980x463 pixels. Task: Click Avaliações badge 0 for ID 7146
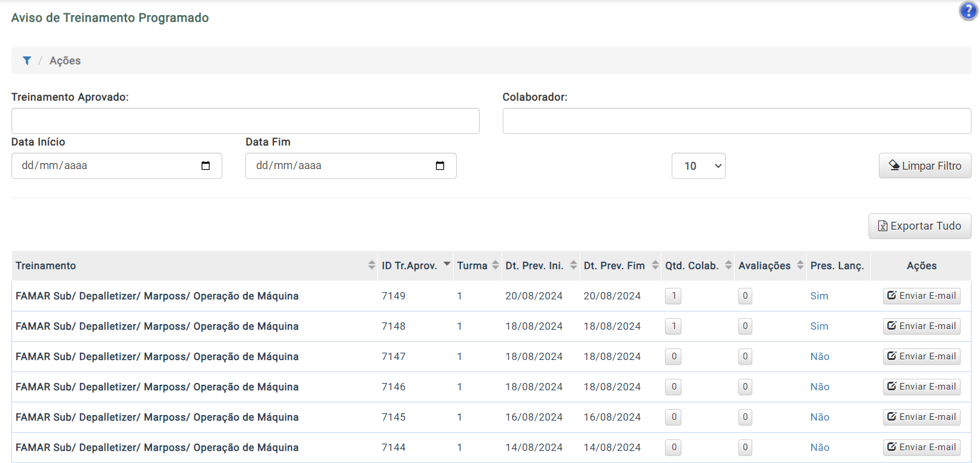[x=745, y=387]
